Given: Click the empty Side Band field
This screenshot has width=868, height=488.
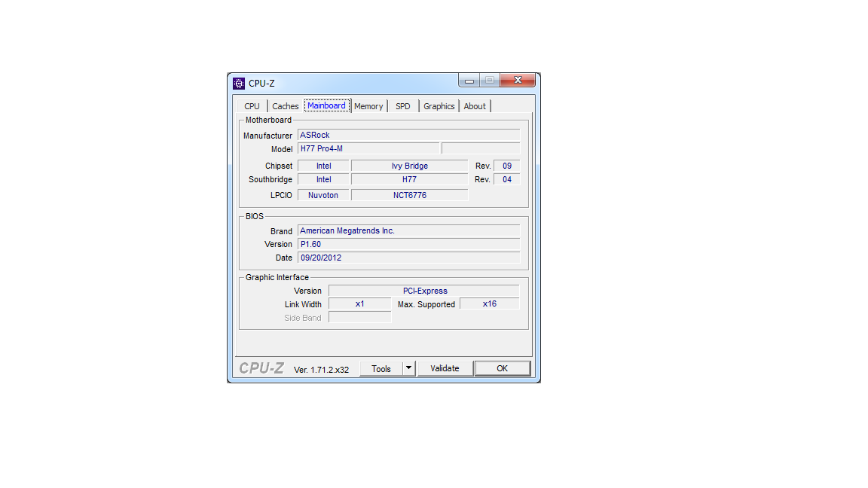Looking at the screenshot, I should [x=360, y=318].
